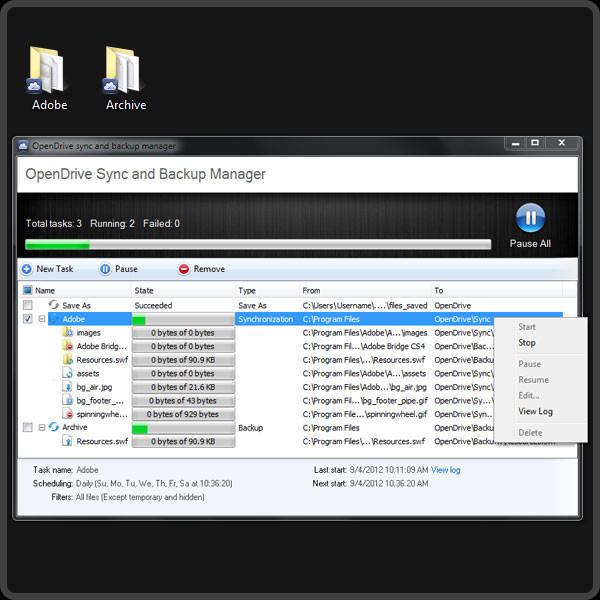This screenshot has height=600, width=600.
Task: Uncheck the Adobe task checkbox
Action: 28,319
